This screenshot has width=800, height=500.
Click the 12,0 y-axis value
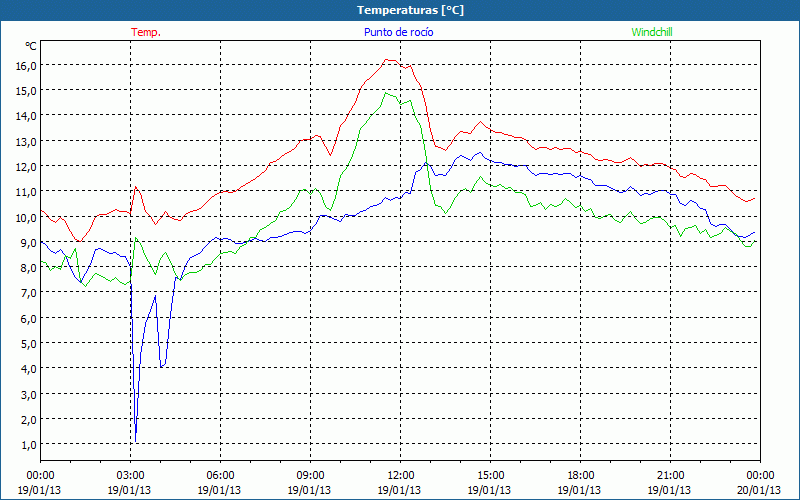[26, 166]
